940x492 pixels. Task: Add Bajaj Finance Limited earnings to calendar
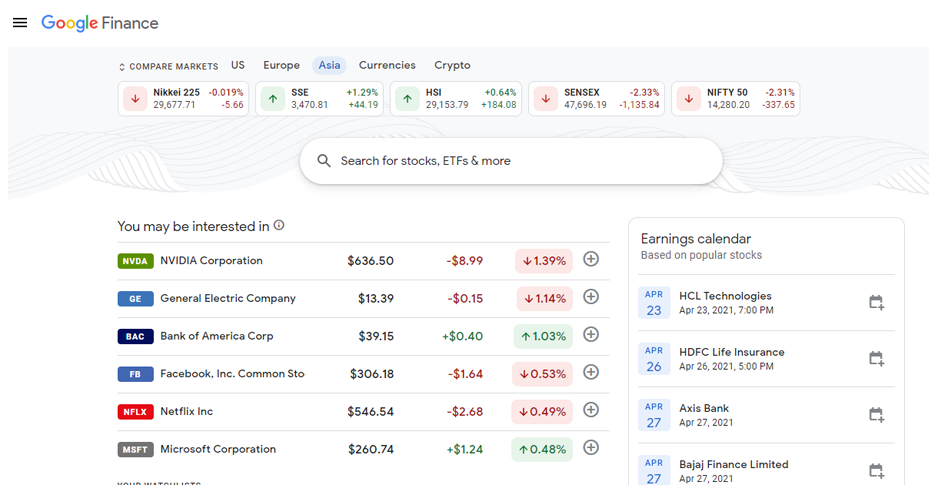point(876,470)
